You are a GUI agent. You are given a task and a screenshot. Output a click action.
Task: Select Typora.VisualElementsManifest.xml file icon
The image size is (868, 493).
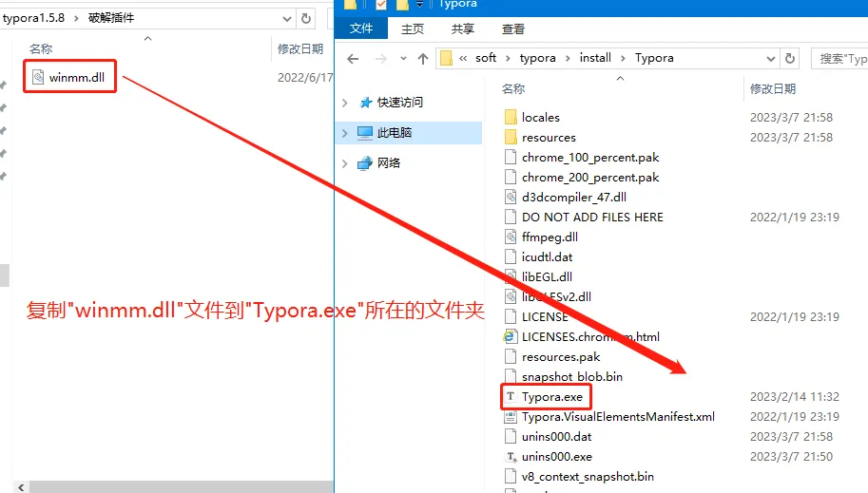click(511, 417)
